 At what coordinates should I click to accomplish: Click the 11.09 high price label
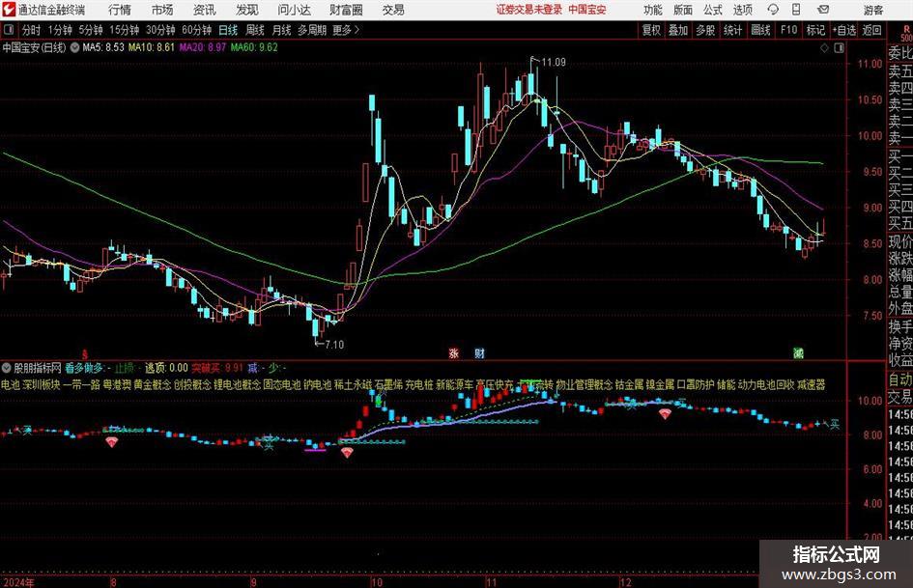pos(554,63)
